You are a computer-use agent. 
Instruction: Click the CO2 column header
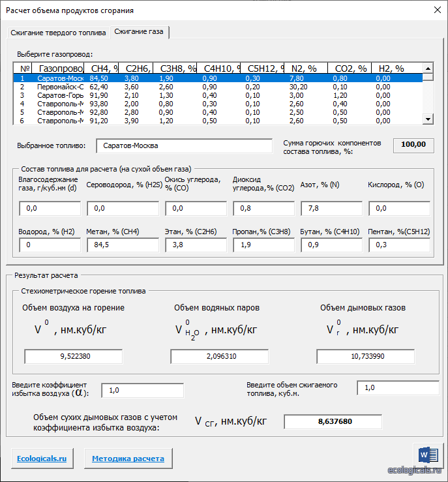click(350, 68)
